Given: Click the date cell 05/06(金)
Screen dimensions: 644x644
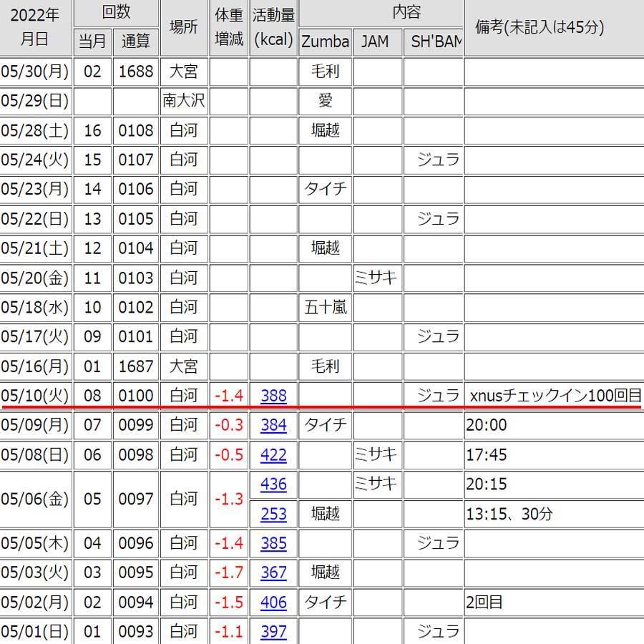Looking at the screenshot, I should click(x=35, y=499).
